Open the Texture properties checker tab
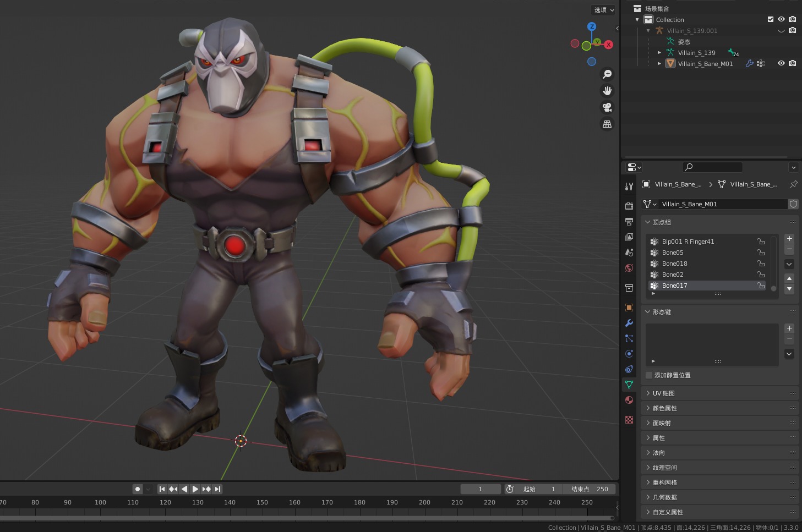 629,420
